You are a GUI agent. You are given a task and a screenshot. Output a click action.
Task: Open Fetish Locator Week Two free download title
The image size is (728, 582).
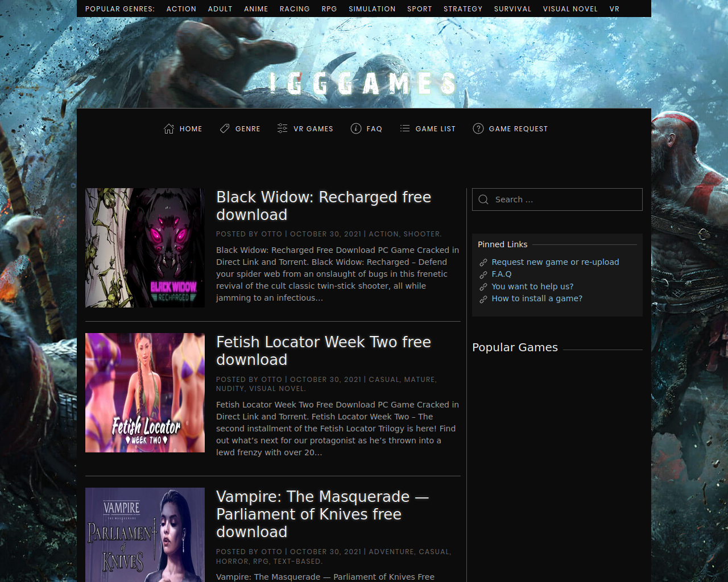[324, 351]
